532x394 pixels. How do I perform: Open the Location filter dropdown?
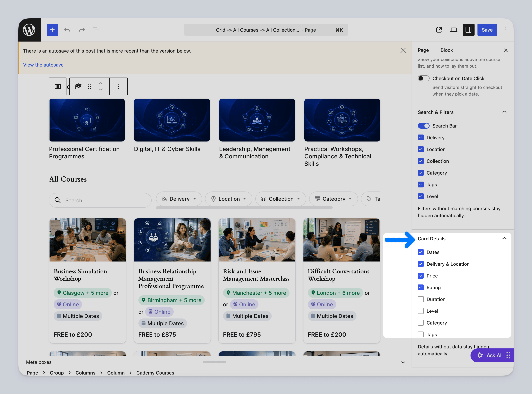(229, 199)
